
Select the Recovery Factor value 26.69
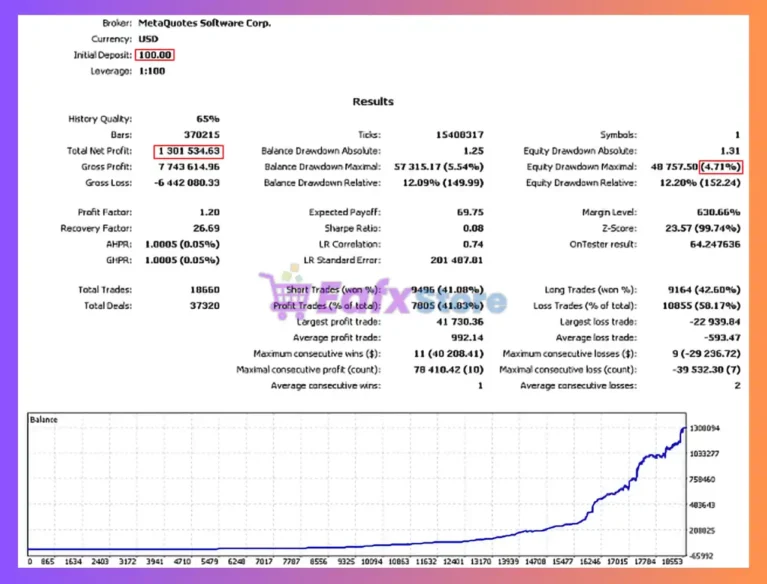[206, 228]
